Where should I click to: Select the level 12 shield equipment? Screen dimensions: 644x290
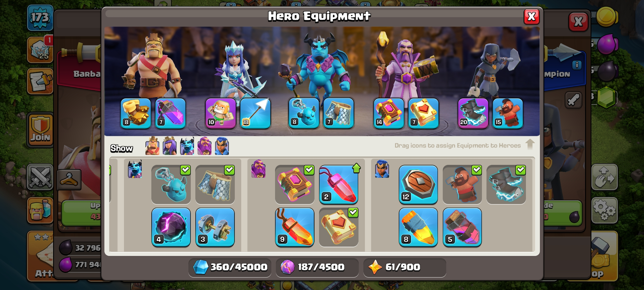click(418, 184)
